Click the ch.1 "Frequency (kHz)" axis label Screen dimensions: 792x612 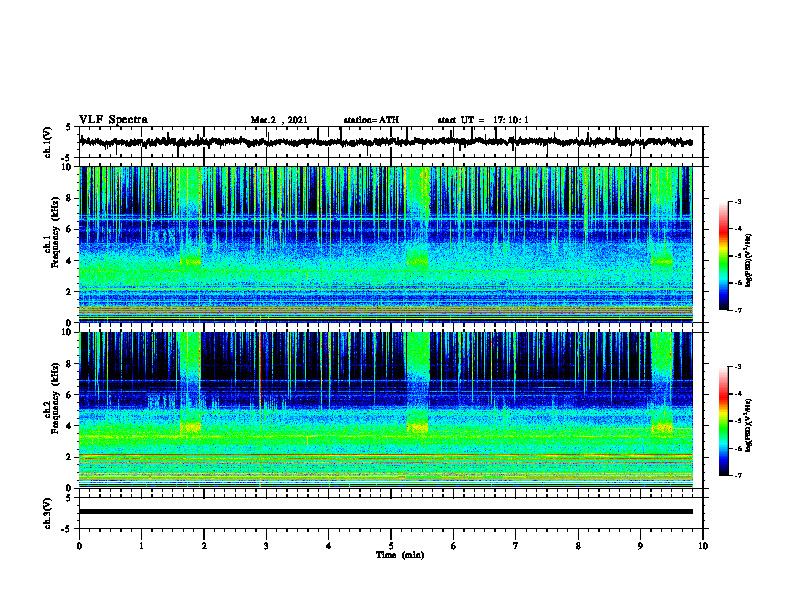pyautogui.click(x=54, y=232)
